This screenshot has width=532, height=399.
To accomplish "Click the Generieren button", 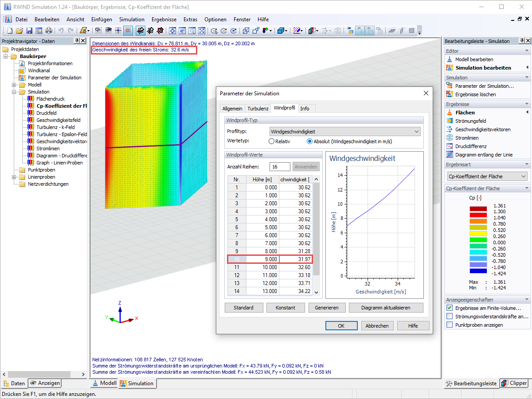I will 327,308.
